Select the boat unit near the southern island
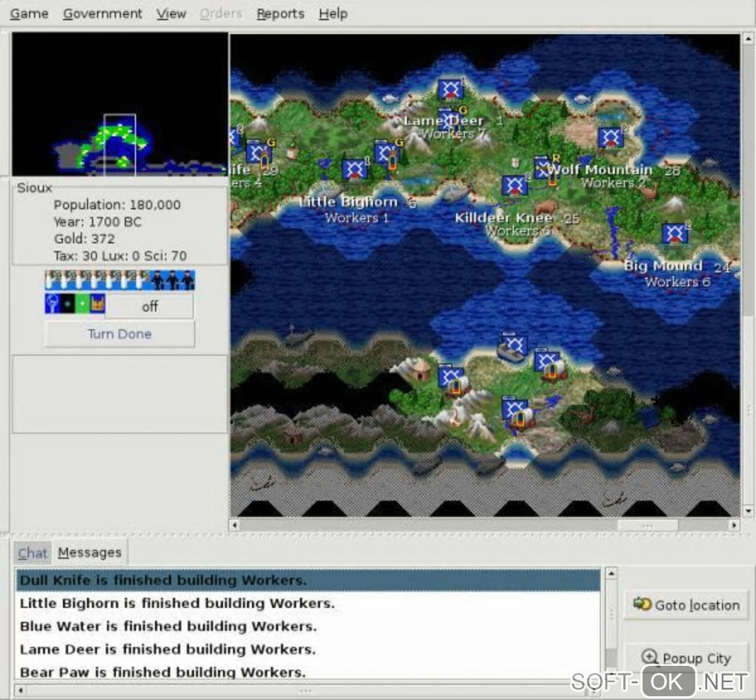Screen dimensions: 756x700 click(x=512, y=347)
